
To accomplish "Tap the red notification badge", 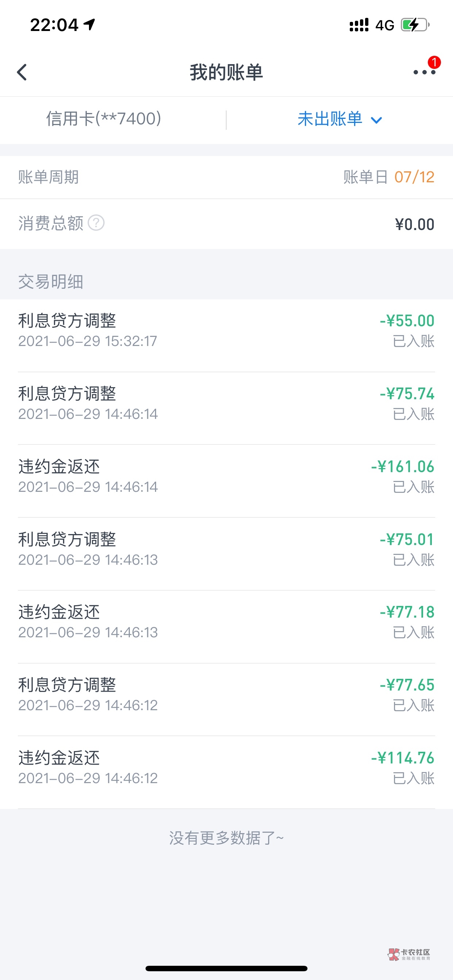I will click(434, 62).
